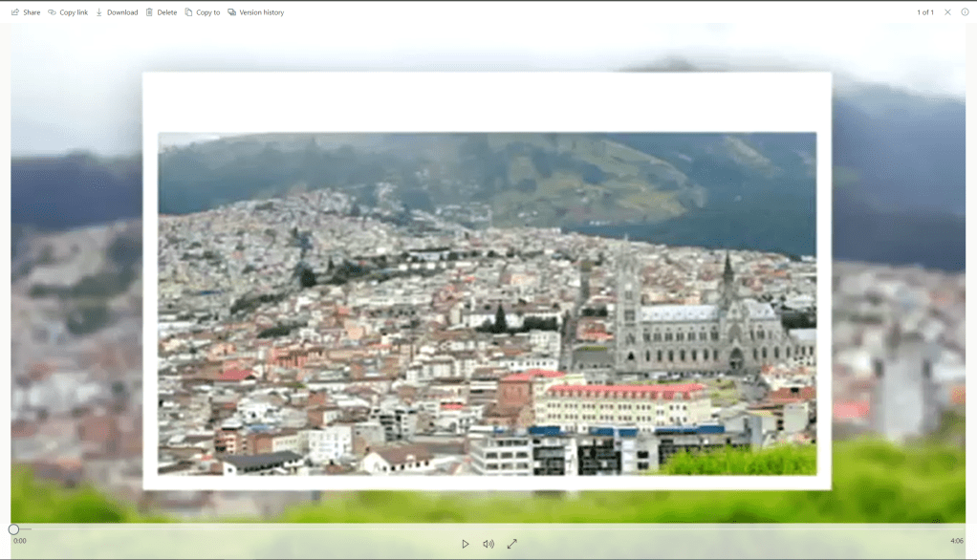
Task: Click the Share arrow icon
Action: 15,12
